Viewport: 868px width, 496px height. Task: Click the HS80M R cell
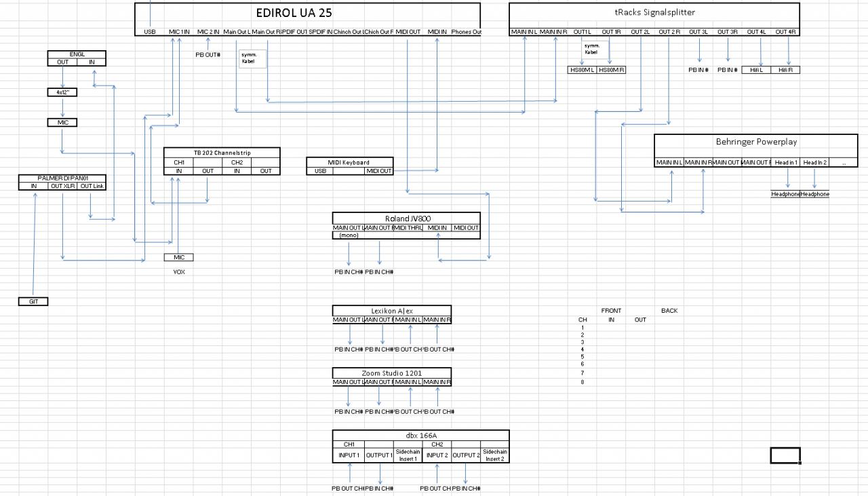611,70
